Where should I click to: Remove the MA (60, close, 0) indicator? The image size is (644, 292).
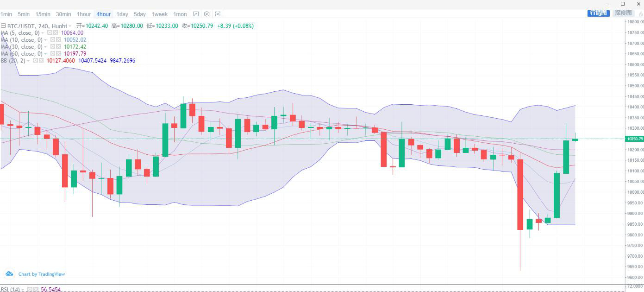[x=59, y=54]
